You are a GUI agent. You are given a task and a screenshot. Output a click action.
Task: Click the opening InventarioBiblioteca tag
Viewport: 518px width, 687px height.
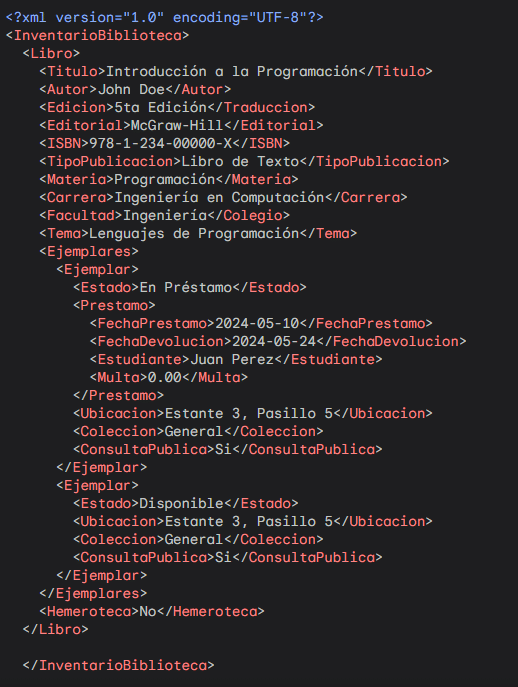point(97,35)
